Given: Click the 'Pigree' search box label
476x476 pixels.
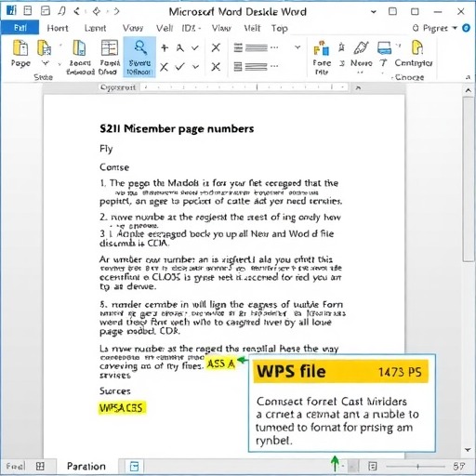Looking at the screenshot, I should 435,28.
